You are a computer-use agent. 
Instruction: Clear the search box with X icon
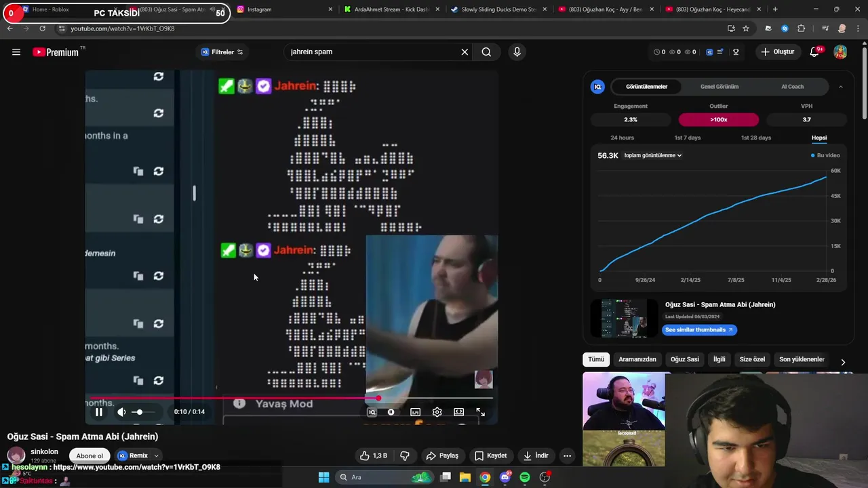465,52
